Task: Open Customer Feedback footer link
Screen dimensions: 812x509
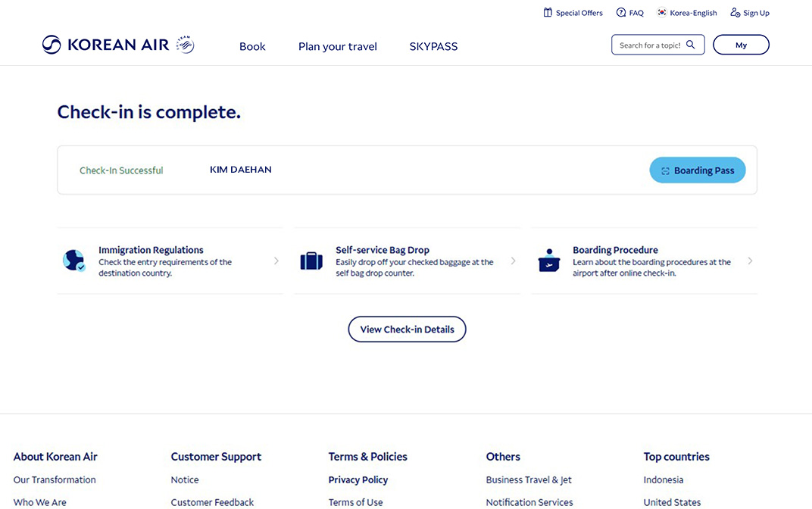Action: [212, 502]
